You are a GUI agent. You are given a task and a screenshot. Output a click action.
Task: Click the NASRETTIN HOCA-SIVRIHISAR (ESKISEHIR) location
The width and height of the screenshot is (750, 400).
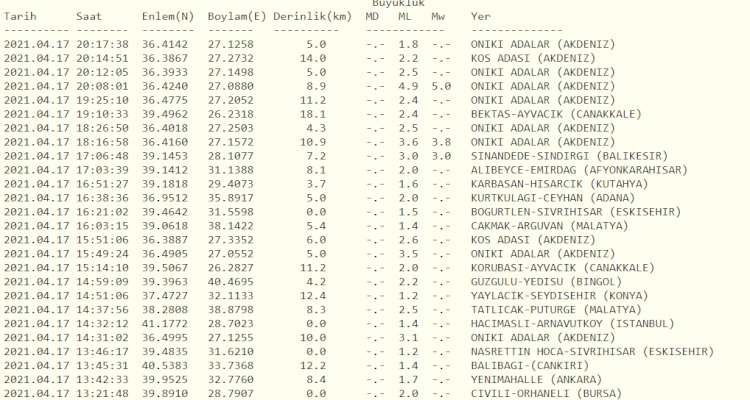pos(591,352)
